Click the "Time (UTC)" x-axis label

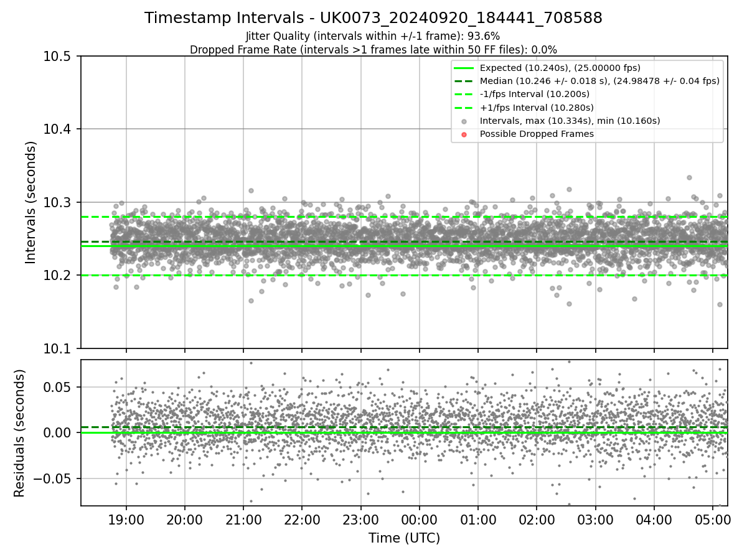[404, 538]
